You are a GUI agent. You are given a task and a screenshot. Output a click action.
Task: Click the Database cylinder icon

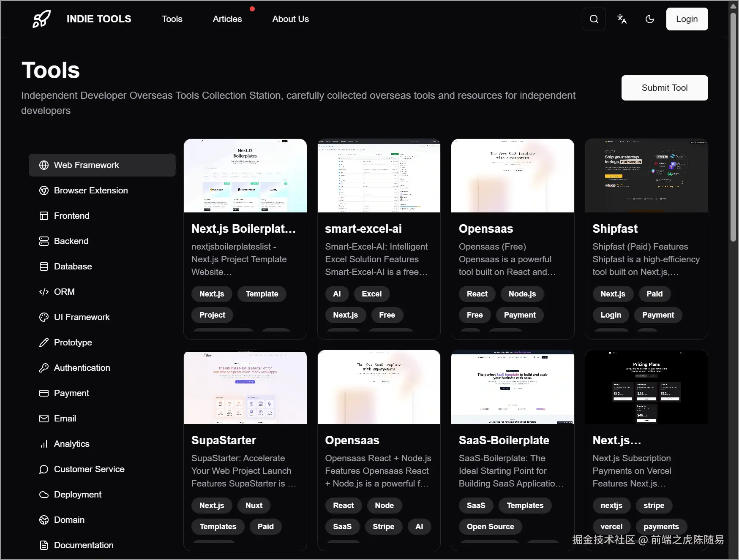pyautogui.click(x=44, y=266)
